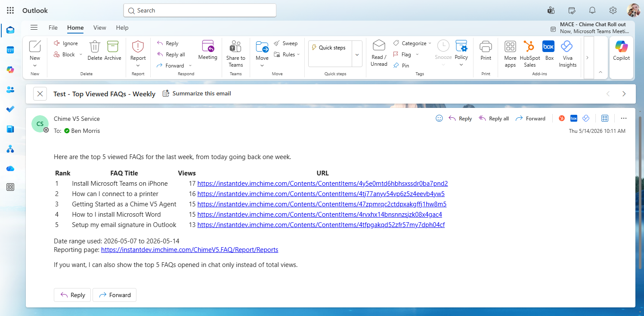Open the notifications bell

[x=592, y=10]
